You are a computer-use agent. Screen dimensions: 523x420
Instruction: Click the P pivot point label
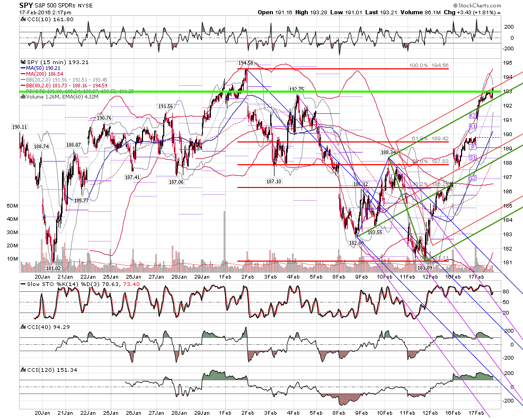click(472, 147)
